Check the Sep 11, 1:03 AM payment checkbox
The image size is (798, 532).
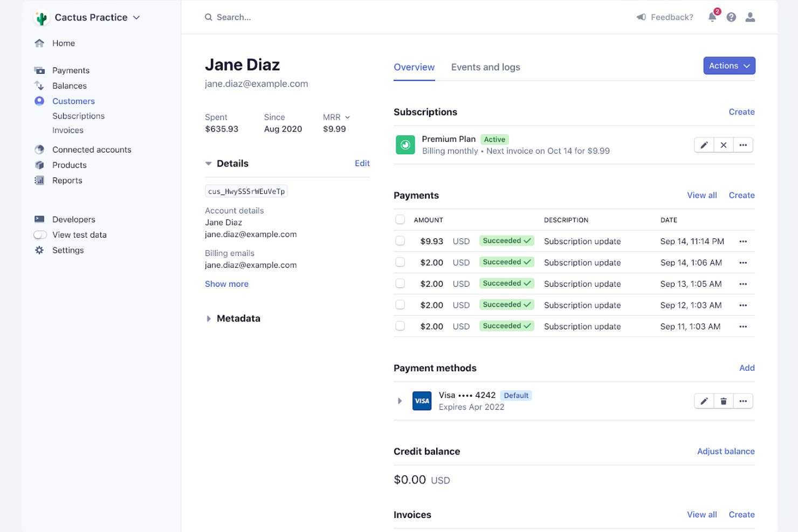[400, 326]
